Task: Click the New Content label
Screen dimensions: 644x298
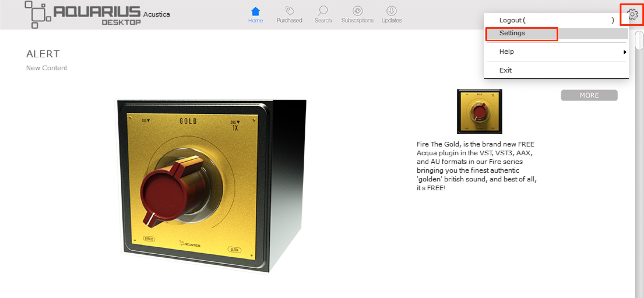Action: click(47, 68)
